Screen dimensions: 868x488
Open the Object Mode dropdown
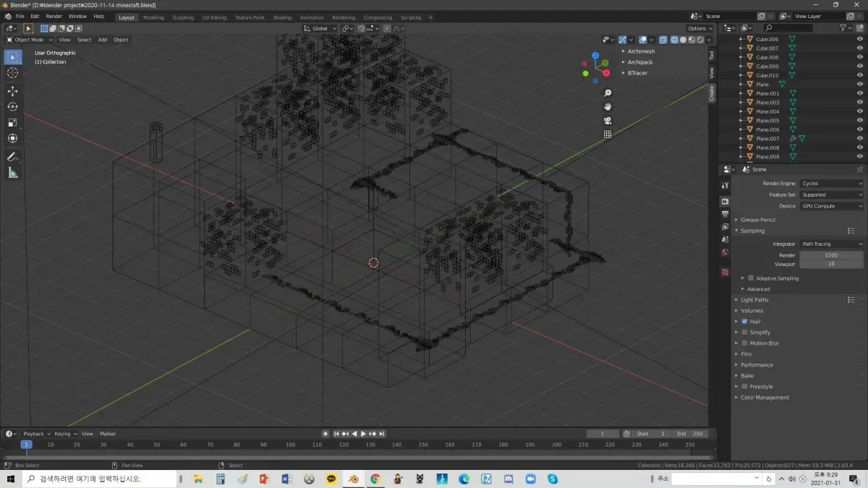click(29, 40)
